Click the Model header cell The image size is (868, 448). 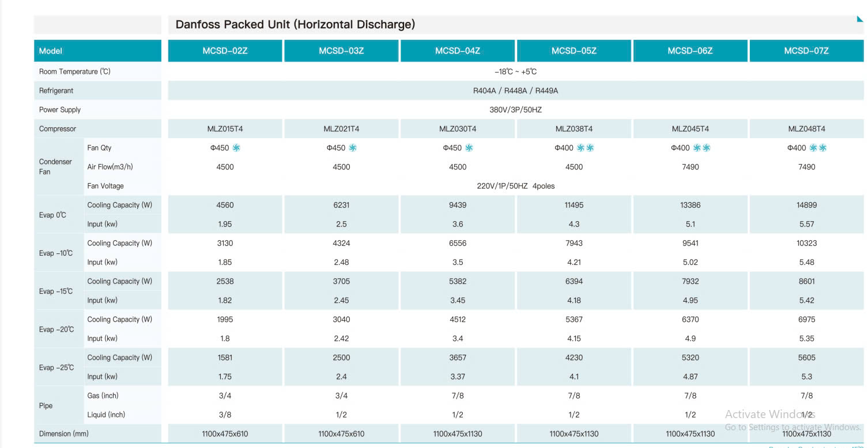tap(97, 51)
